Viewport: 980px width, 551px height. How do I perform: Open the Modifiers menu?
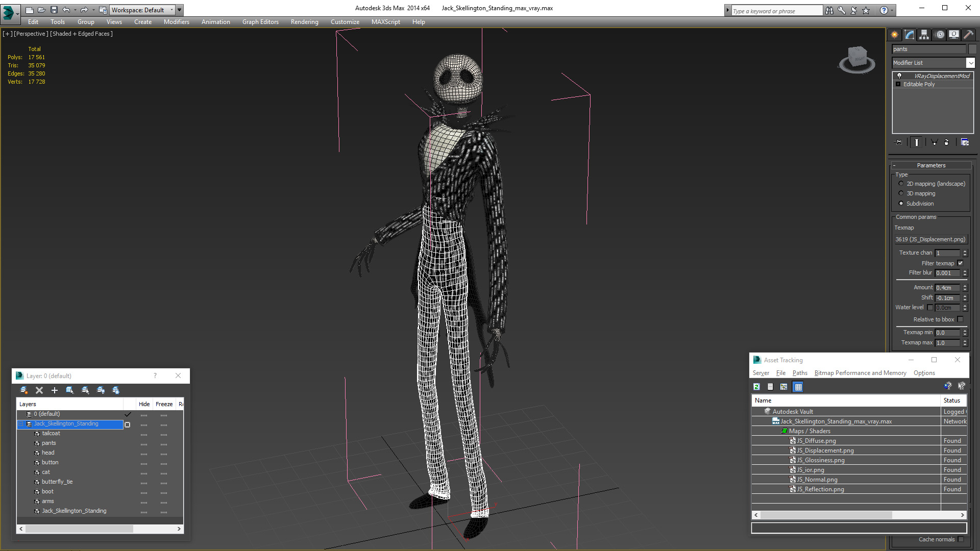point(176,22)
